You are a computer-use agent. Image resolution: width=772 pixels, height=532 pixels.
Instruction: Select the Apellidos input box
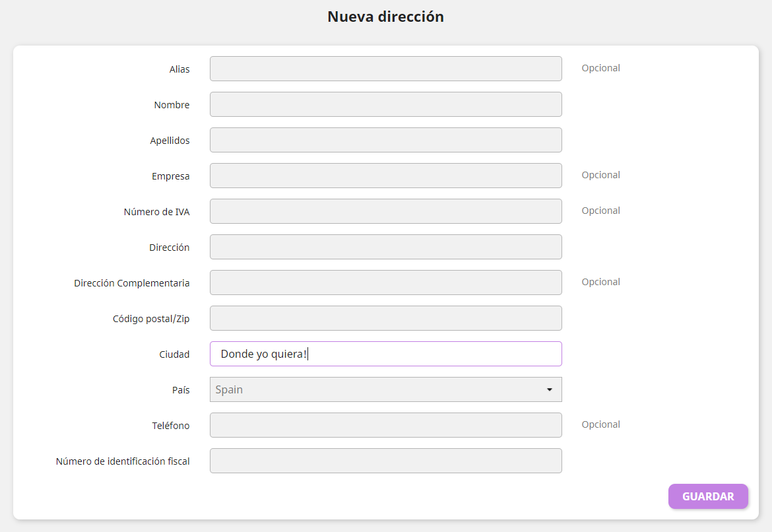point(385,140)
